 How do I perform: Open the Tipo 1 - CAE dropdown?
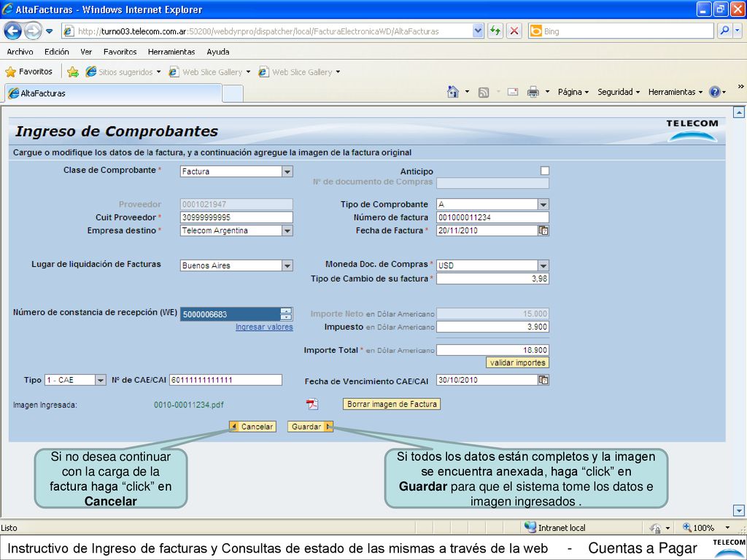pos(101,380)
